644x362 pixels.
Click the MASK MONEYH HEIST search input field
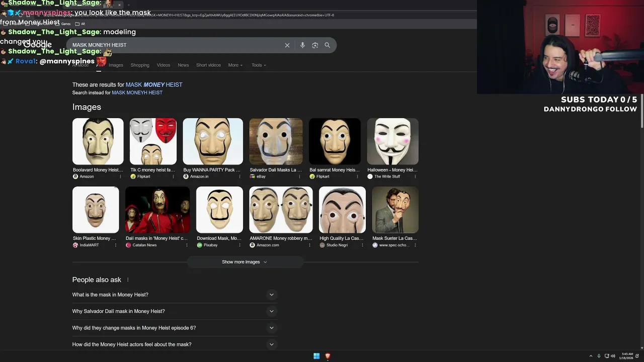[x=176, y=45]
